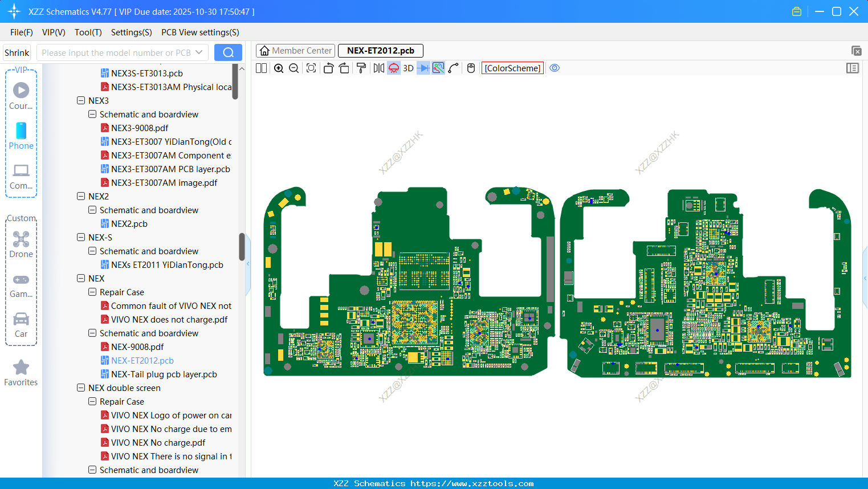Click the fit-to-view icon
868x489 pixels.
pos(311,68)
